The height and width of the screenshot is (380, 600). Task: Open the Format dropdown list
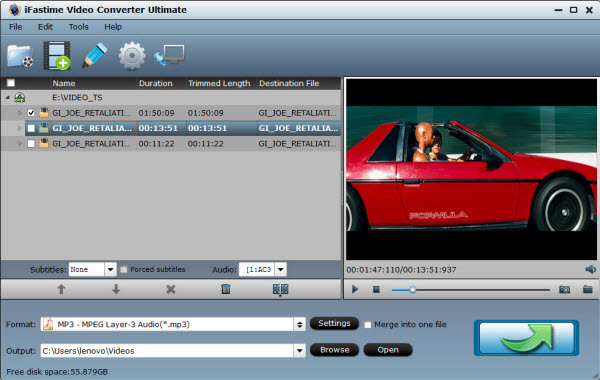click(300, 325)
